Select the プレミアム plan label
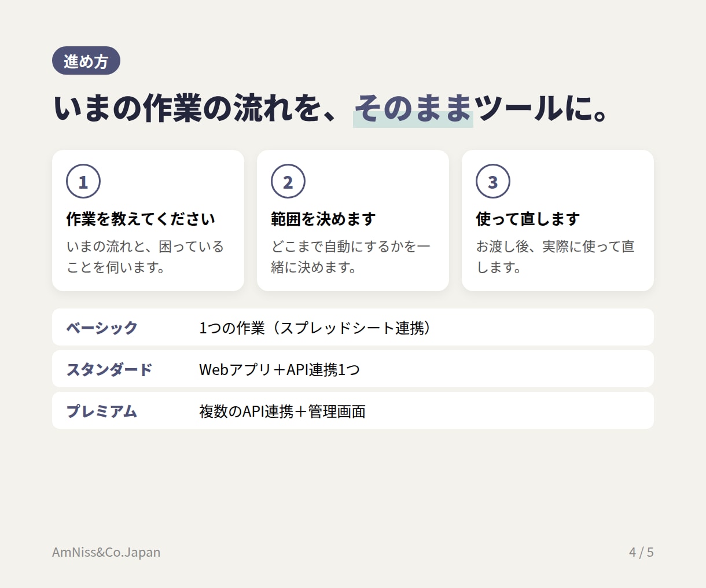 pos(102,411)
